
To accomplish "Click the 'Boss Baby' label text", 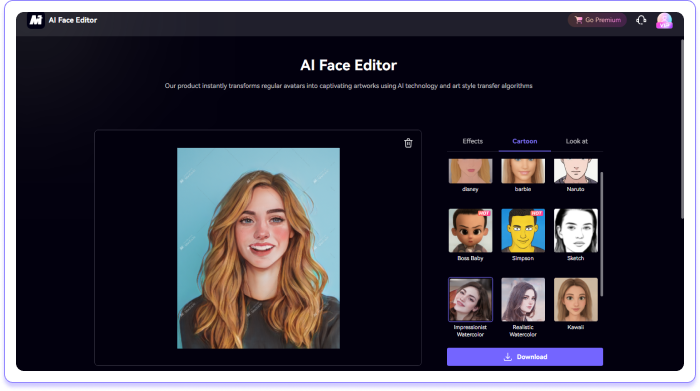I will point(470,258).
